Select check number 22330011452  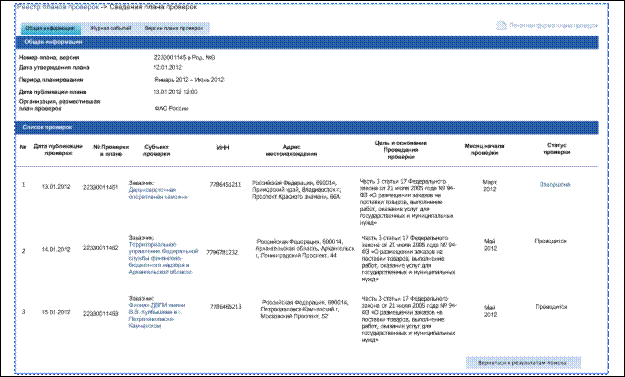(x=100, y=248)
